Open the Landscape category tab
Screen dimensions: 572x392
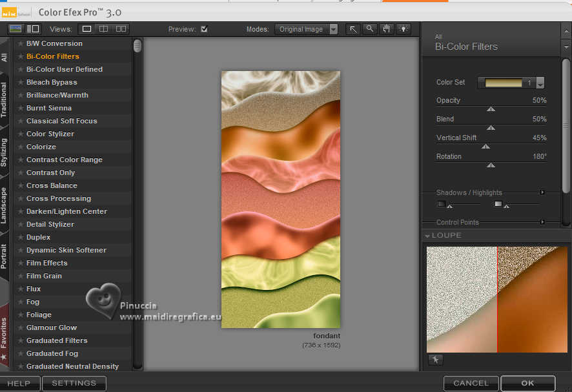point(5,205)
